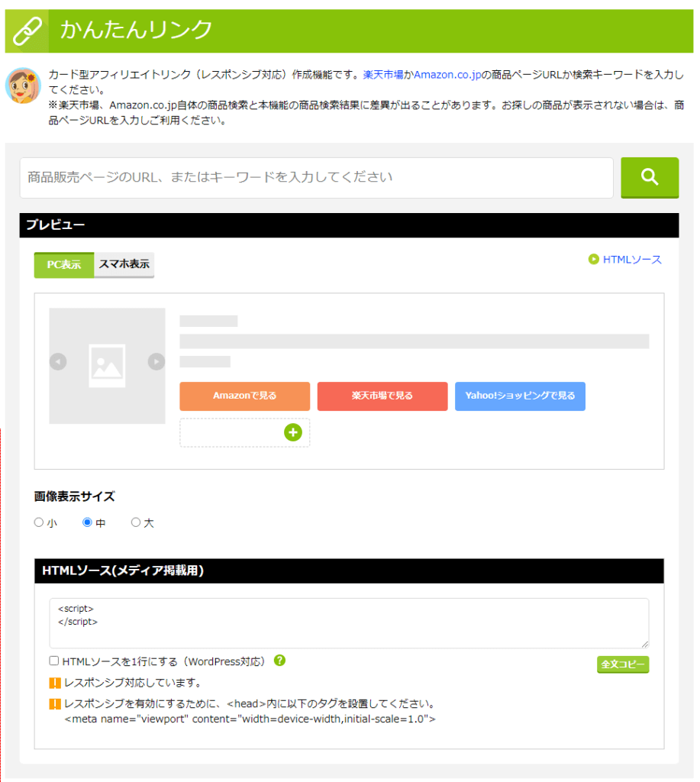Switch to PC表示 tab
This screenshot has height=782, width=700.
tap(64, 265)
